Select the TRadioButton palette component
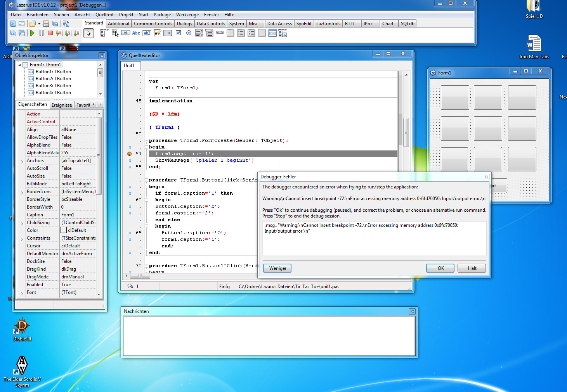This screenshot has width=567, height=392. click(189, 33)
